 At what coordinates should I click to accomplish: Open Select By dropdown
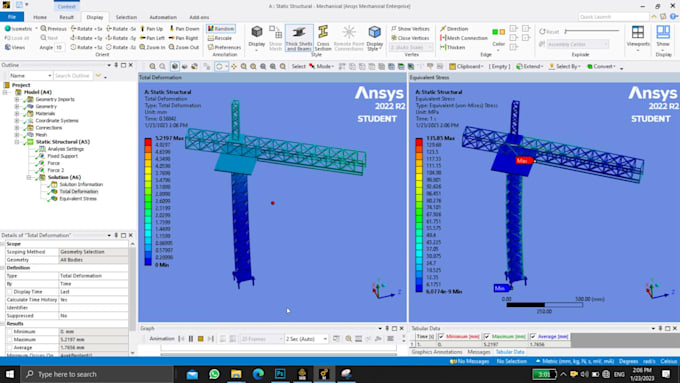[x=564, y=66]
